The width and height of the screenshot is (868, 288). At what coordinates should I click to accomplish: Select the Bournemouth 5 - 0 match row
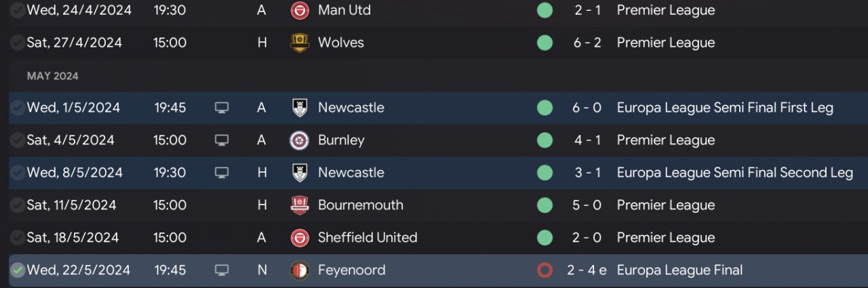[434, 205]
